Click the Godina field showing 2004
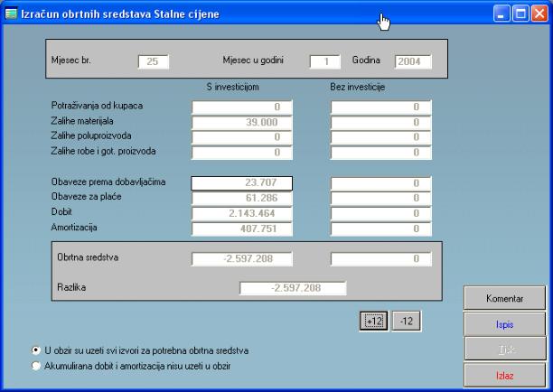This screenshot has height=392, width=553. pyautogui.click(x=413, y=61)
